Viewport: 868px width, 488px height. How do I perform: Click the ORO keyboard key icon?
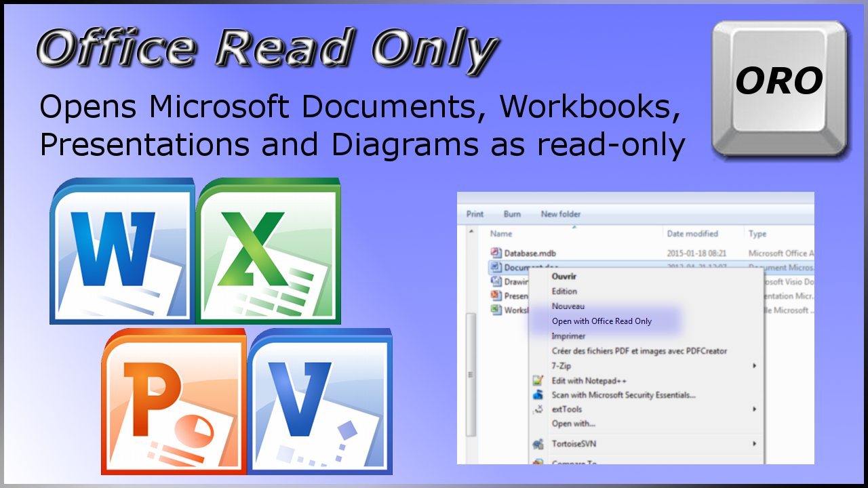(x=780, y=90)
